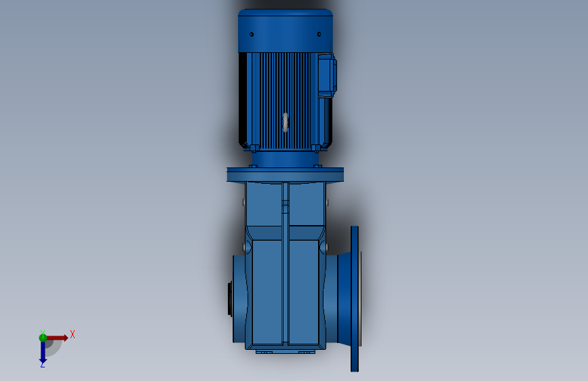Click the blue Z axis arrow of triad

43,353
